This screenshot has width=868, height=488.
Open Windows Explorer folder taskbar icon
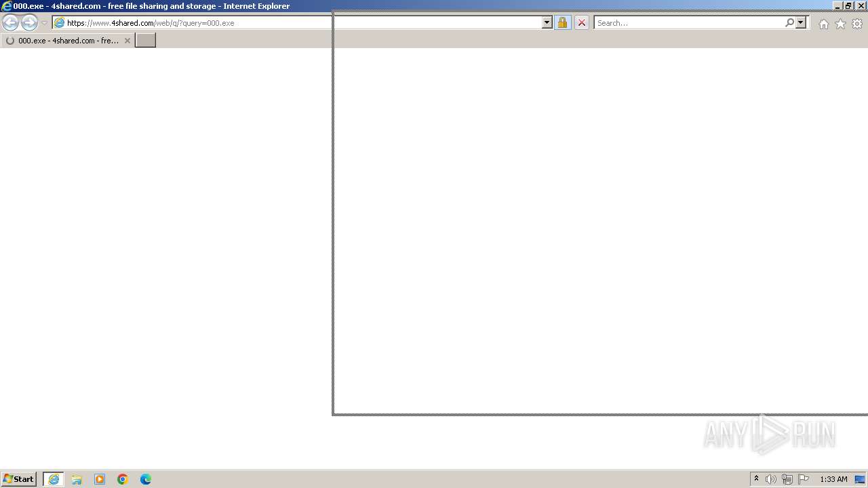tap(77, 479)
